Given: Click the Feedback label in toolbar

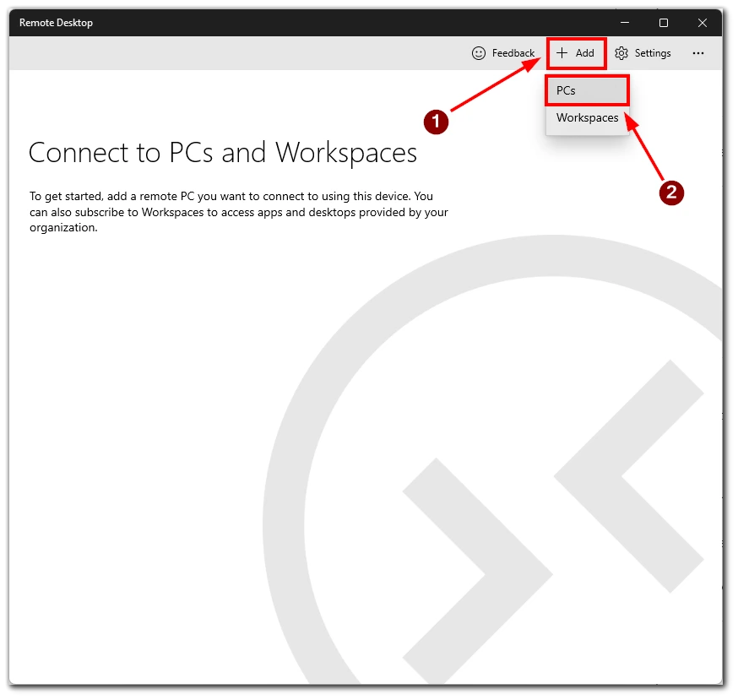Looking at the screenshot, I should coord(513,53).
